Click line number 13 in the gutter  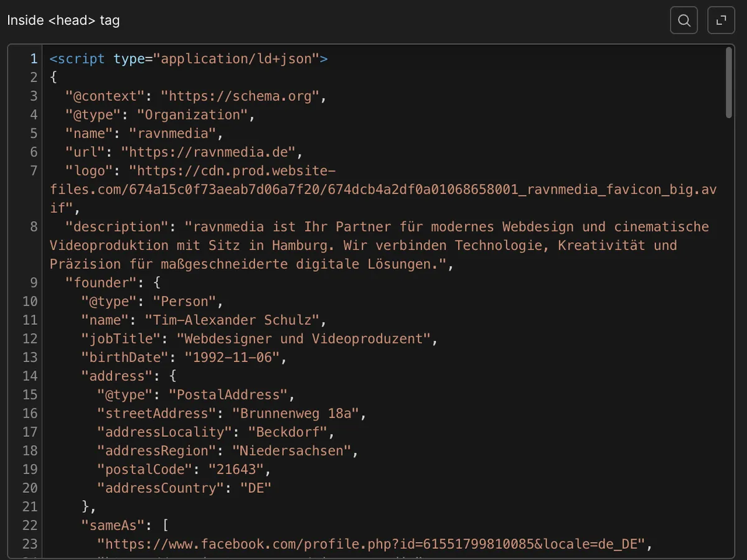[30, 358]
